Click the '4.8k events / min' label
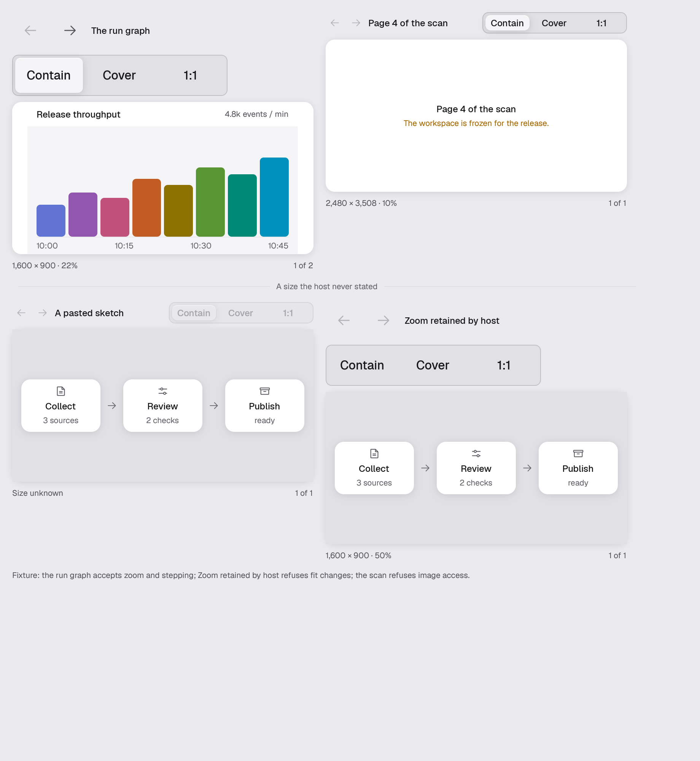The image size is (700, 761). click(x=256, y=114)
